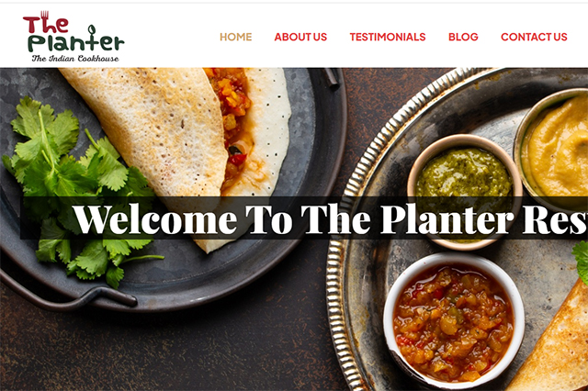Click The Planter logo in the header
The height and width of the screenshot is (391, 588).
73,37
